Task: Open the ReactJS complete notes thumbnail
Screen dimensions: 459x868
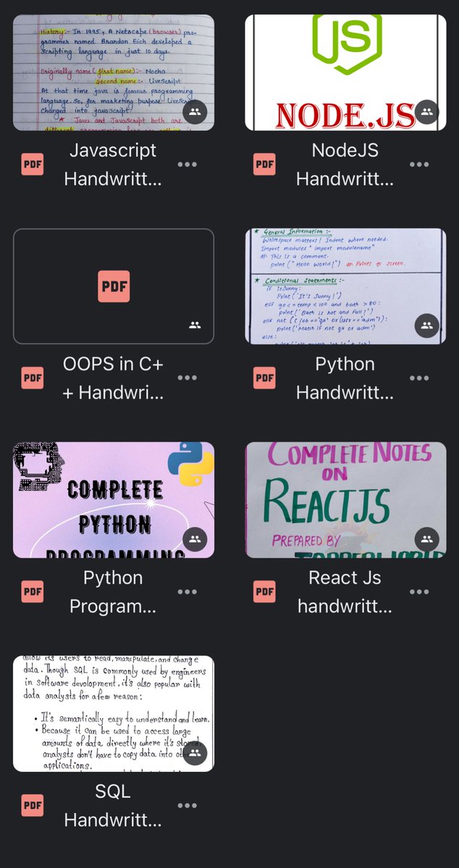Action: coord(345,500)
